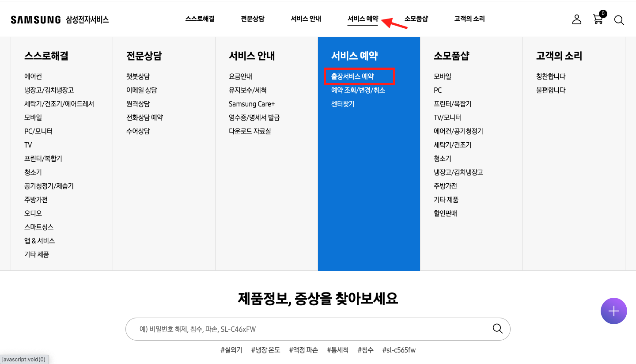Viewport: 636px width, 364px height.
Task: Open the shopping cart icon
Action: pos(598,19)
